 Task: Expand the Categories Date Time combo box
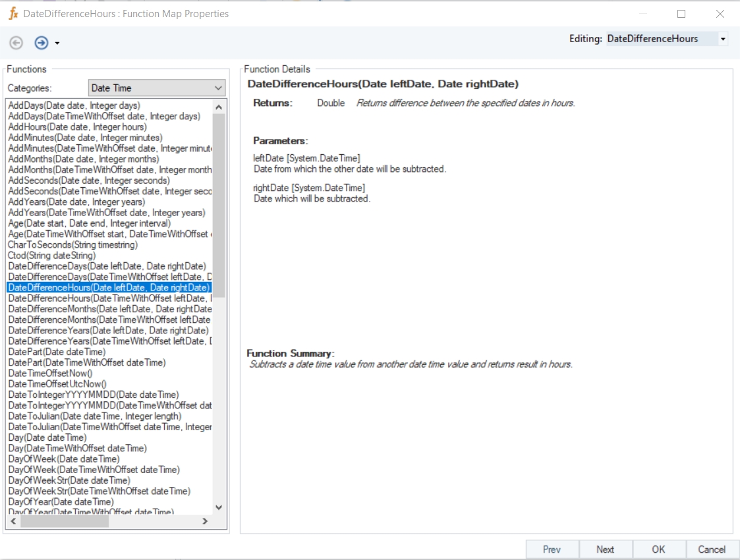(x=218, y=88)
